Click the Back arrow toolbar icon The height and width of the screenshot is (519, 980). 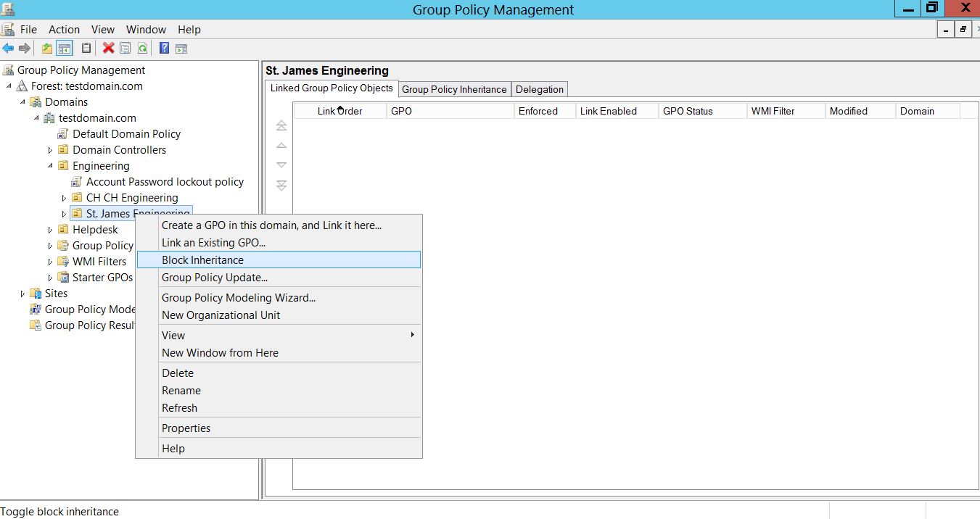click(x=8, y=49)
